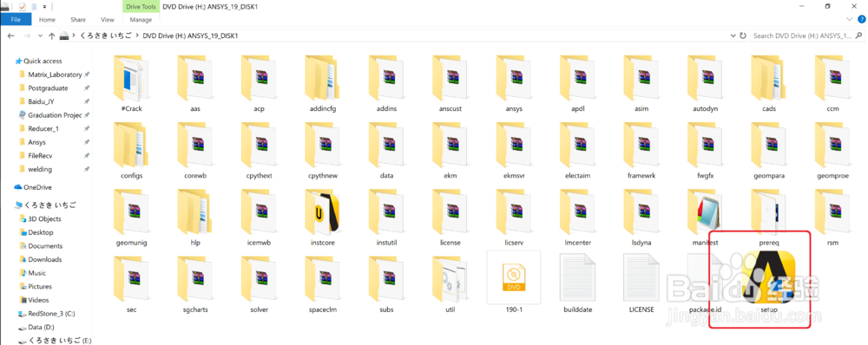Open FileRecv pinned folder

click(40, 156)
